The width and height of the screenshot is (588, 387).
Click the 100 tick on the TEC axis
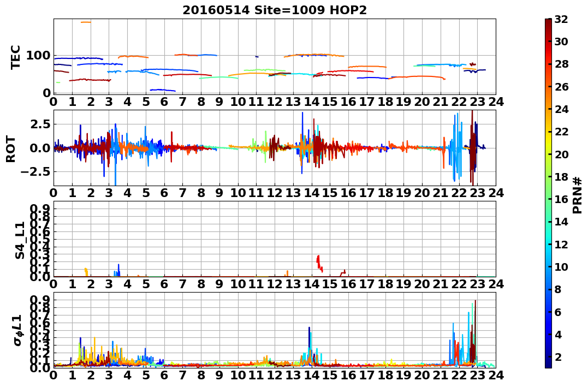tap(38, 56)
